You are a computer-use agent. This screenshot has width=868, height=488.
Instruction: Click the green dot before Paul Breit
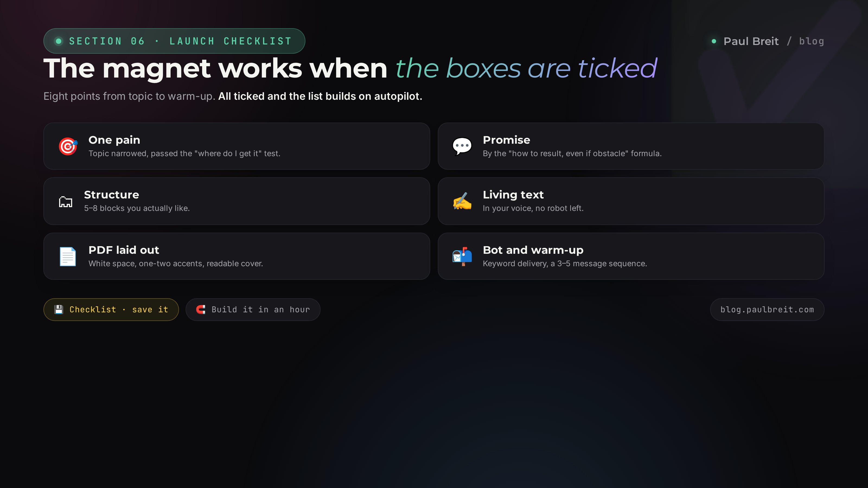(714, 41)
